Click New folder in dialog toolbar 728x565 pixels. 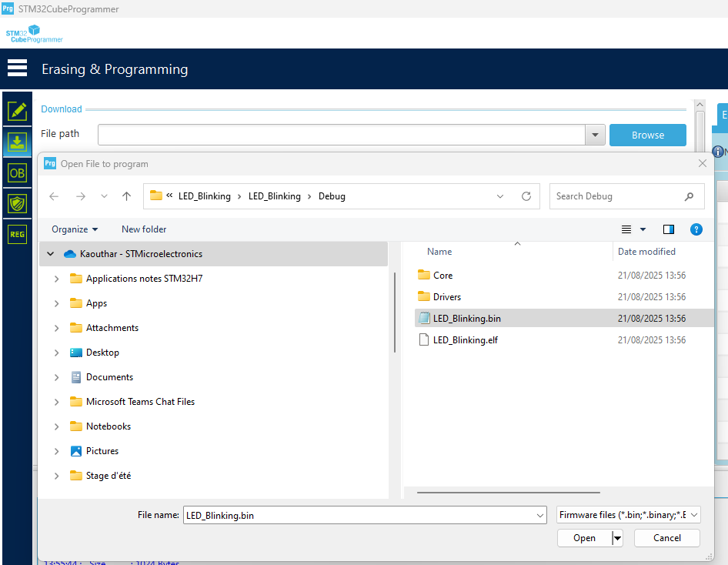click(144, 229)
